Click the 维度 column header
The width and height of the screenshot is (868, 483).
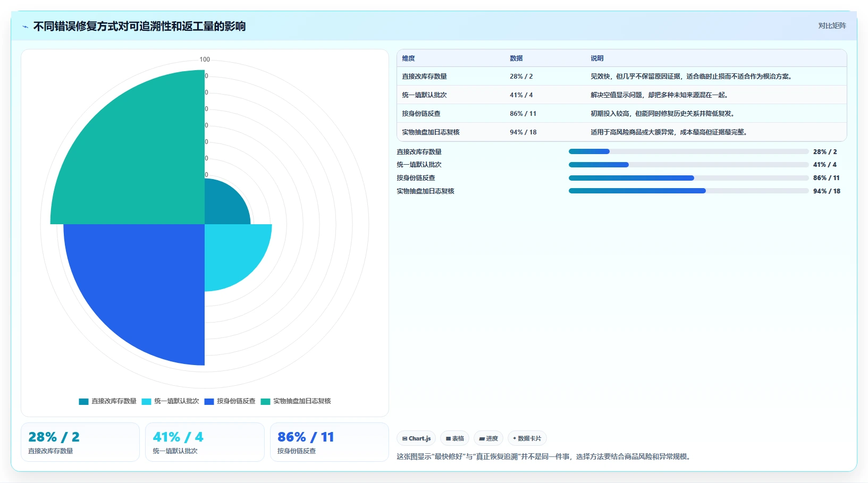click(408, 58)
